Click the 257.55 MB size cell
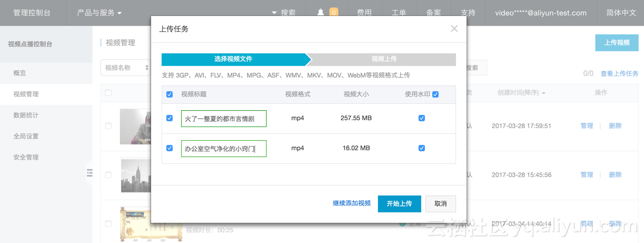This screenshot has width=644, height=243. pos(356,118)
